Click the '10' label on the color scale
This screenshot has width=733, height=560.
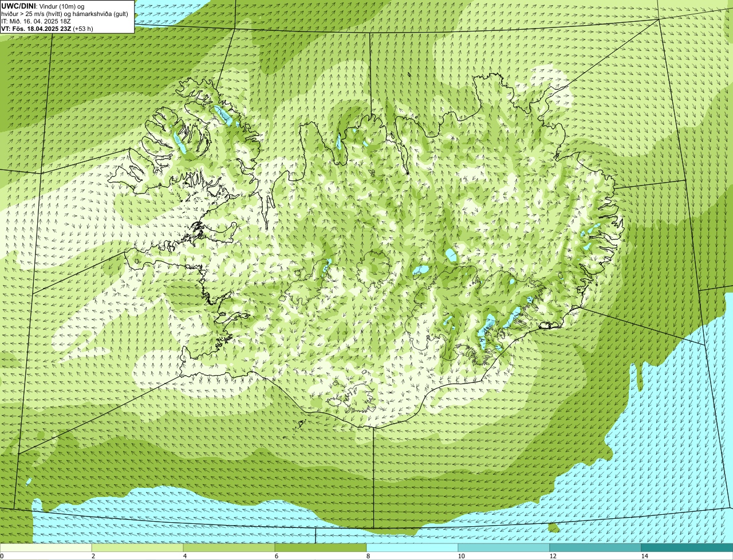461,556
